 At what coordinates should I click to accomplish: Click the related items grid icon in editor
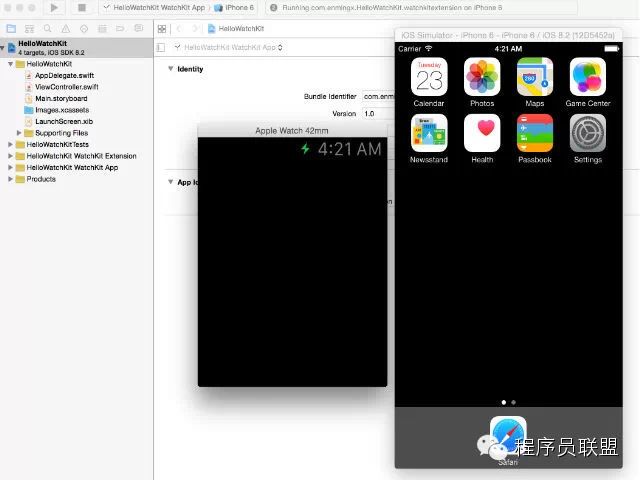[162, 29]
